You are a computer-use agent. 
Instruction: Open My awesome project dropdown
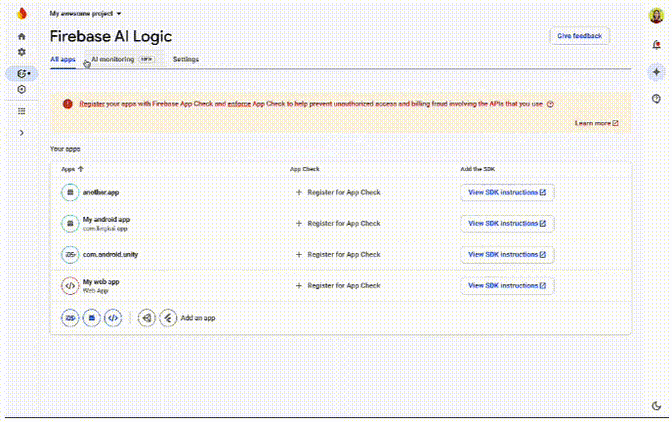click(85, 14)
